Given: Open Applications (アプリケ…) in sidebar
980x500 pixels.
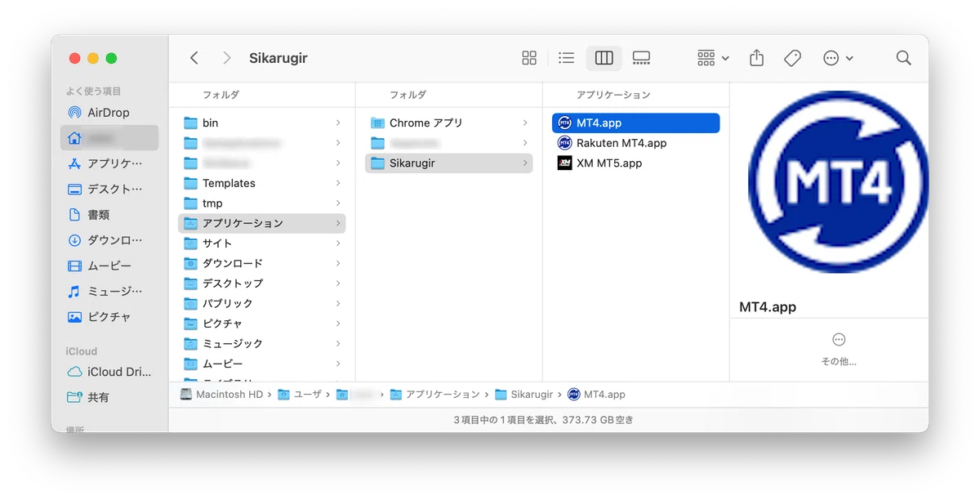Looking at the screenshot, I should [109, 163].
